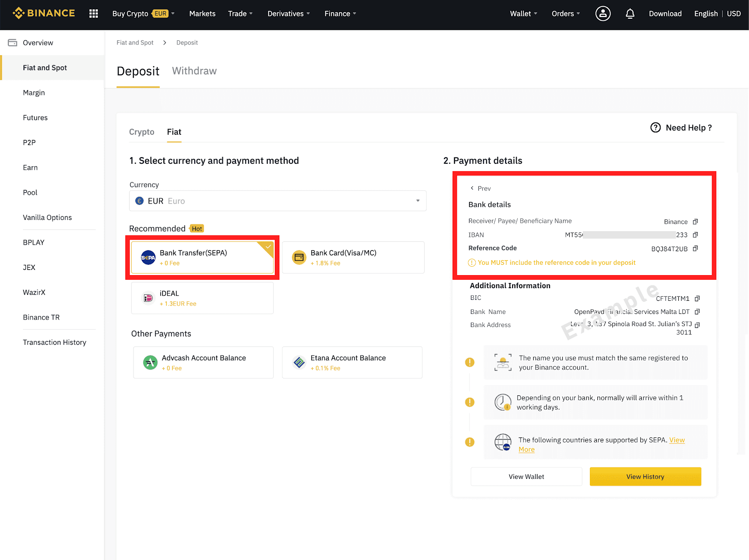Image resolution: width=749 pixels, height=560 pixels.
Task: Expand the Buy Crypto dropdown
Action: tap(143, 14)
